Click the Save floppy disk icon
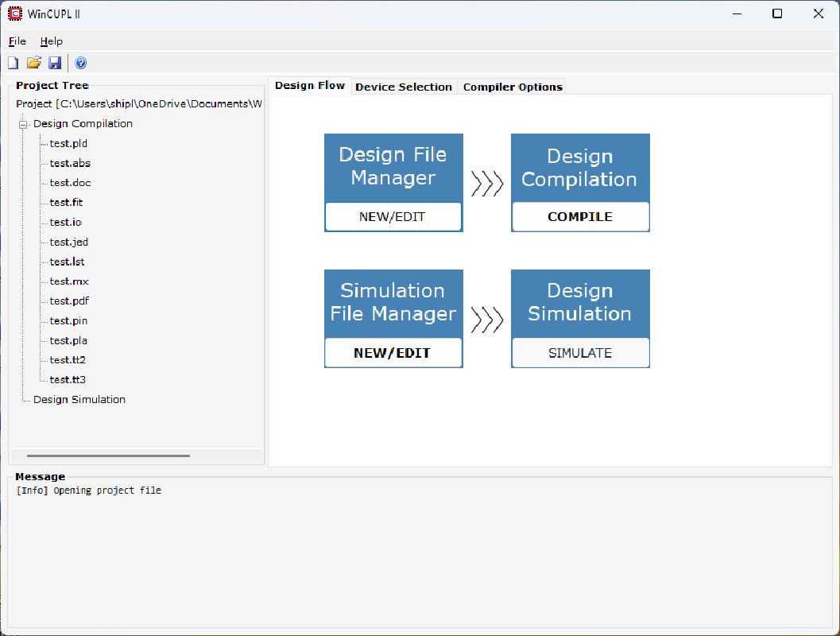This screenshot has width=840, height=636. [55, 64]
